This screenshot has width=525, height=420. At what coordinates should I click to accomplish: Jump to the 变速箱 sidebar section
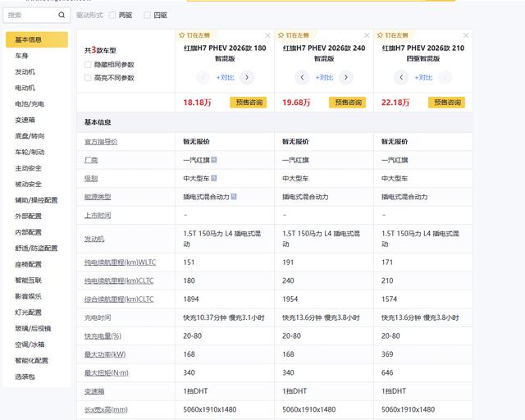point(25,120)
